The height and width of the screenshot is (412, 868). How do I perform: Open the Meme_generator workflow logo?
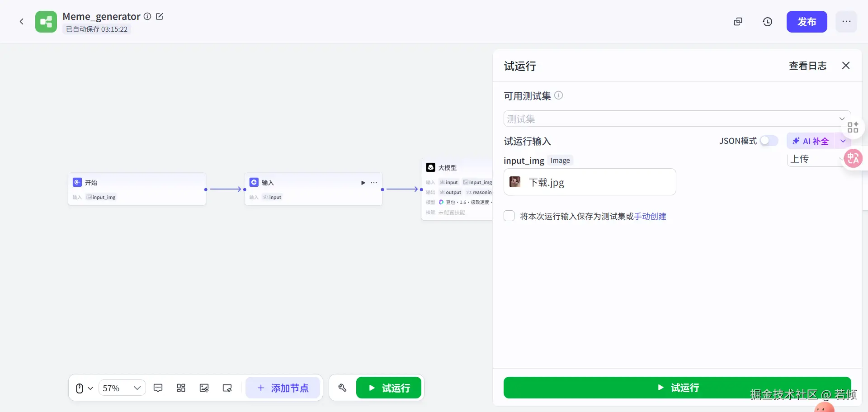(46, 22)
